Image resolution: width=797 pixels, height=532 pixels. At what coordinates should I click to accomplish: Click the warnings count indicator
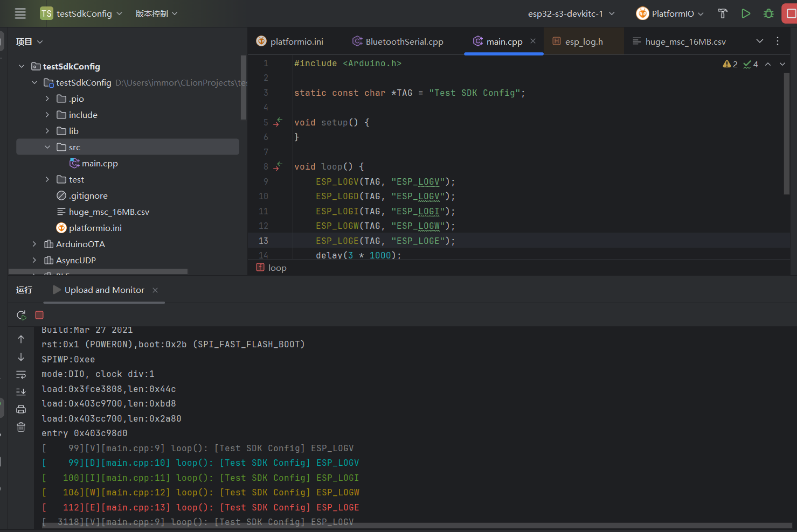[730, 64]
